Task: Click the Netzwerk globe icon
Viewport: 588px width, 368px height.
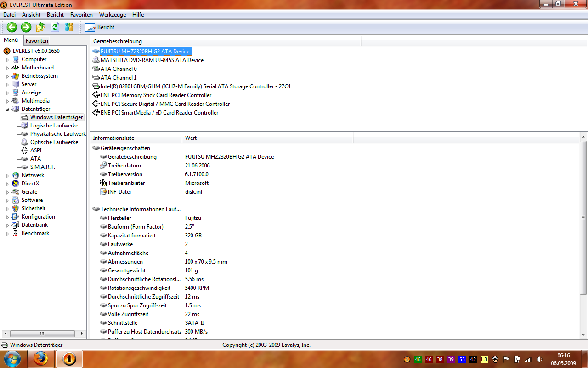Action: pyautogui.click(x=16, y=175)
